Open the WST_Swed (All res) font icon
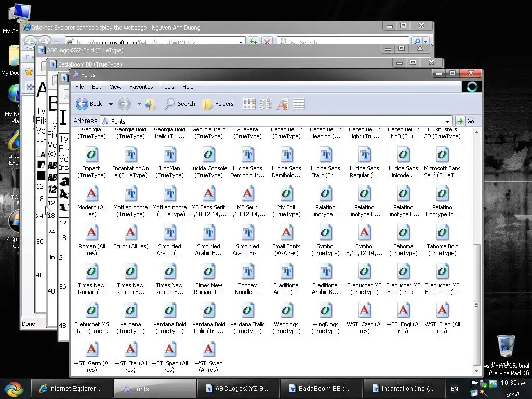The height and width of the screenshot is (399, 532). 209,350
